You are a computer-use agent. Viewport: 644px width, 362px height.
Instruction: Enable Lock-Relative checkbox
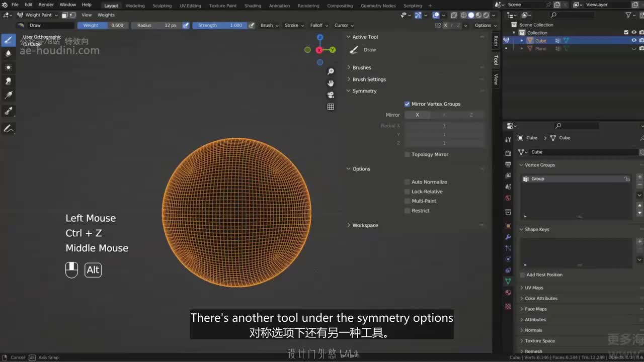pos(407,192)
